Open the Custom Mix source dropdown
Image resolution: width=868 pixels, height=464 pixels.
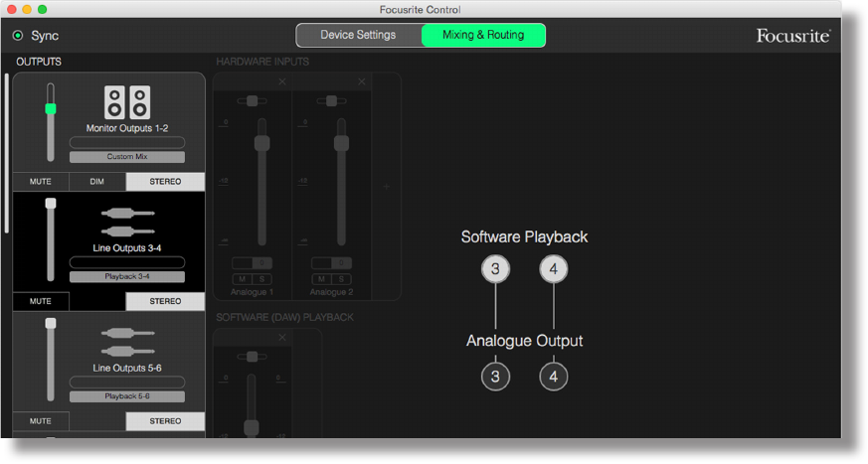point(127,157)
